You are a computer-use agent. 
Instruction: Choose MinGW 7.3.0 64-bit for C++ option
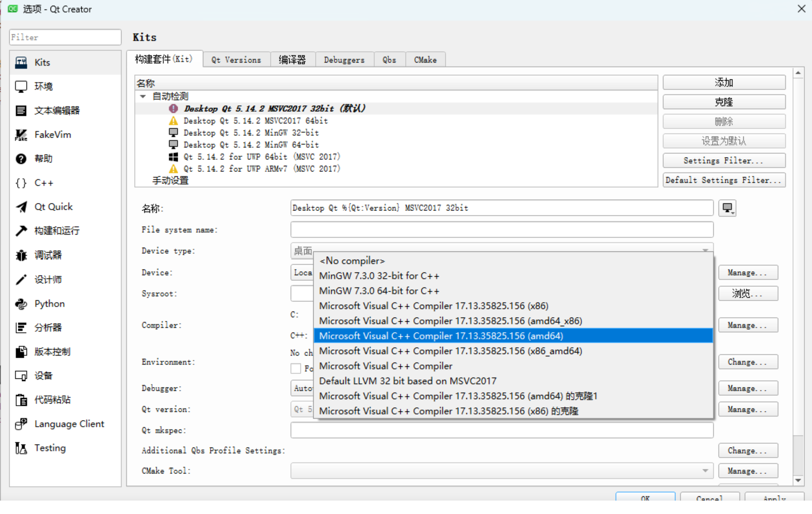[x=379, y=291]
